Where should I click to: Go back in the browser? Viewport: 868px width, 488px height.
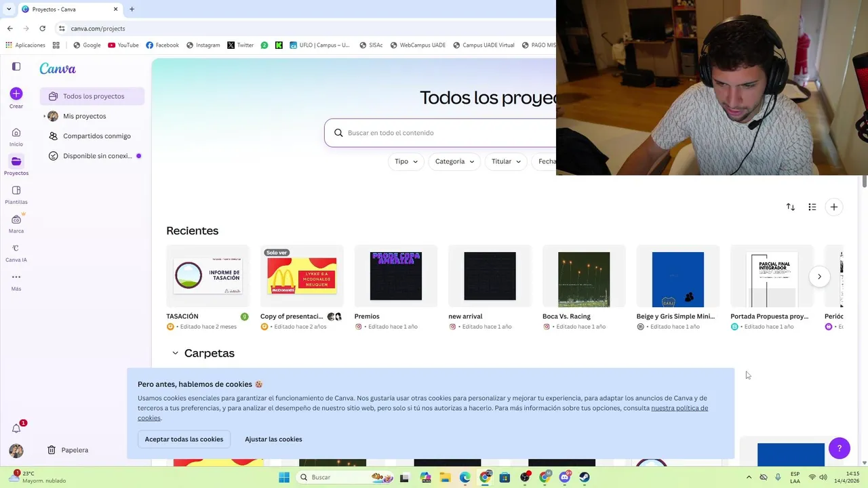[9, 28]
